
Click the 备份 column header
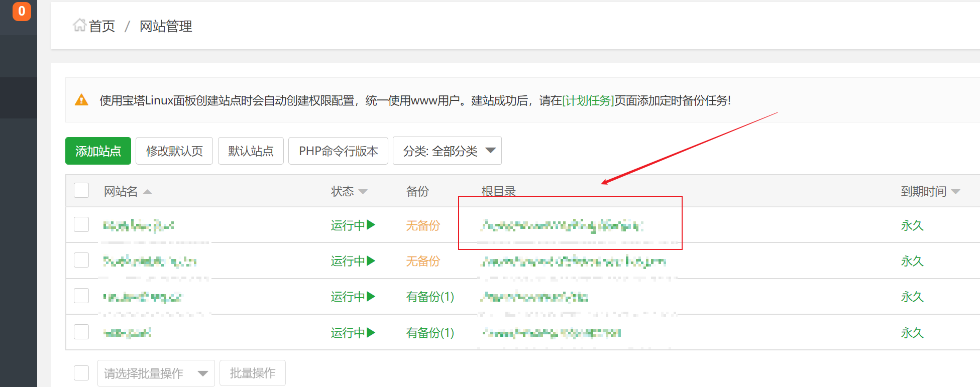(417, 191)
